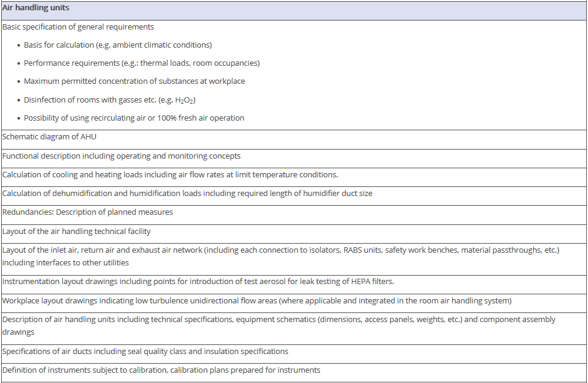This screenshot has height=383, width=588.
Task: Click the 'Performance requirements' bullet item
Action: (x=141, y=63)
